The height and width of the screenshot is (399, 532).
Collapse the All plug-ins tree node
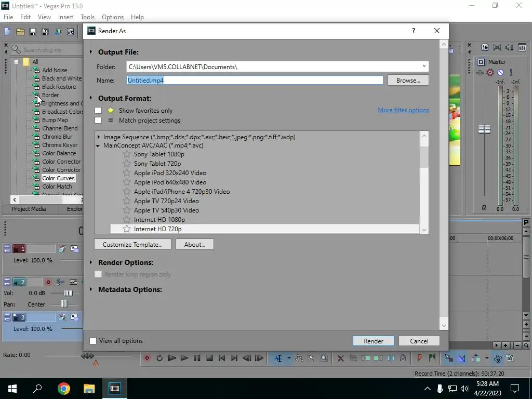(16, 62)
